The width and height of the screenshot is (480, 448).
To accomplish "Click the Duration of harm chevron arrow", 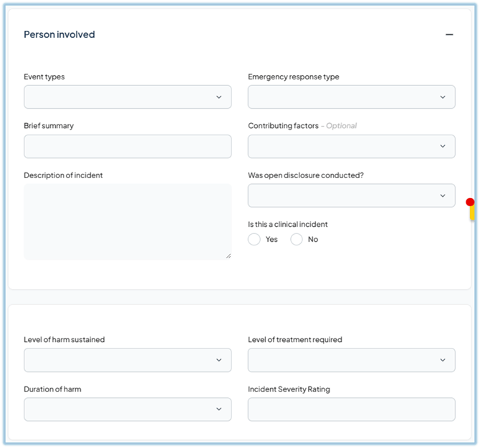I will 219,409.
